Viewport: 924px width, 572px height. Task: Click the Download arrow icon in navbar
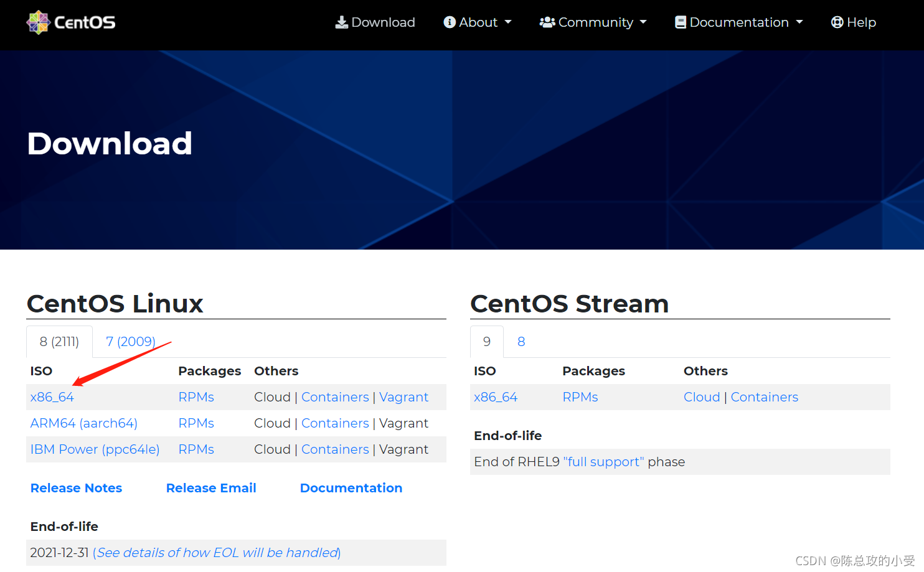click(x=341, y=22)
